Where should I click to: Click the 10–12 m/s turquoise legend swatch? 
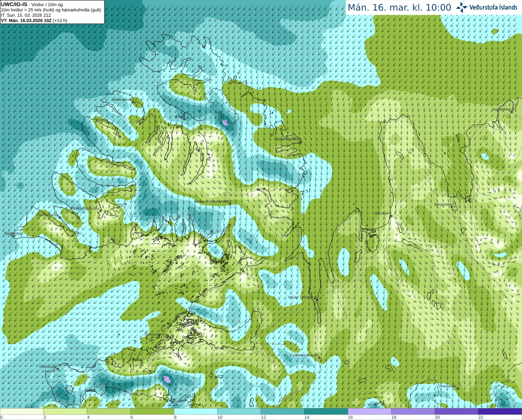click(x=239, y=411)
